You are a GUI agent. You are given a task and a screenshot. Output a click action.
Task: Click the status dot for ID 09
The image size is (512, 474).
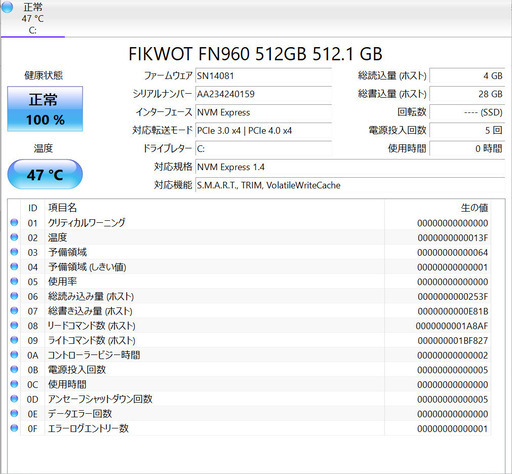(x=14, y=340)
